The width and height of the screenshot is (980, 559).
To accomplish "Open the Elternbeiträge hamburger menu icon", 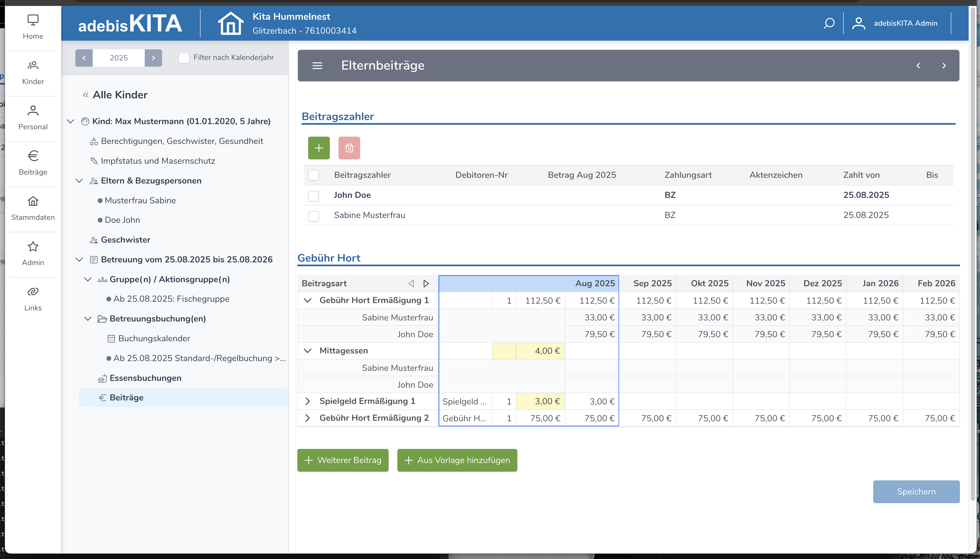I will coord(317,66).
